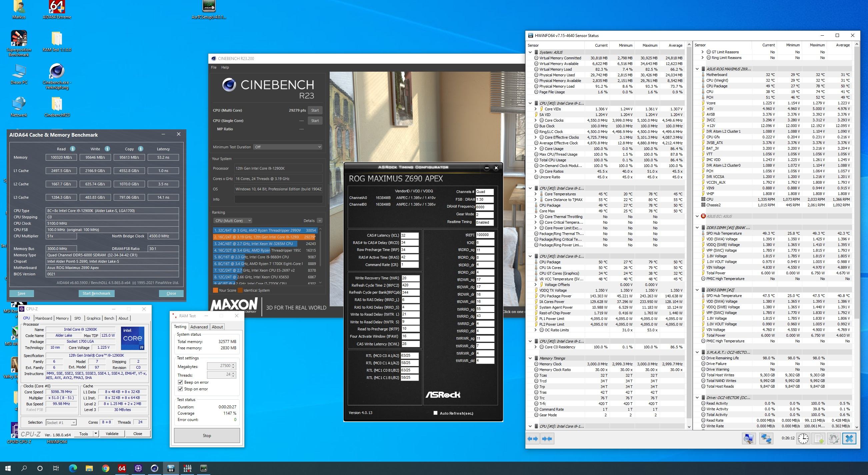
Task: Collapse Memory Timings sensor group
Action: [x=530, y=358]
